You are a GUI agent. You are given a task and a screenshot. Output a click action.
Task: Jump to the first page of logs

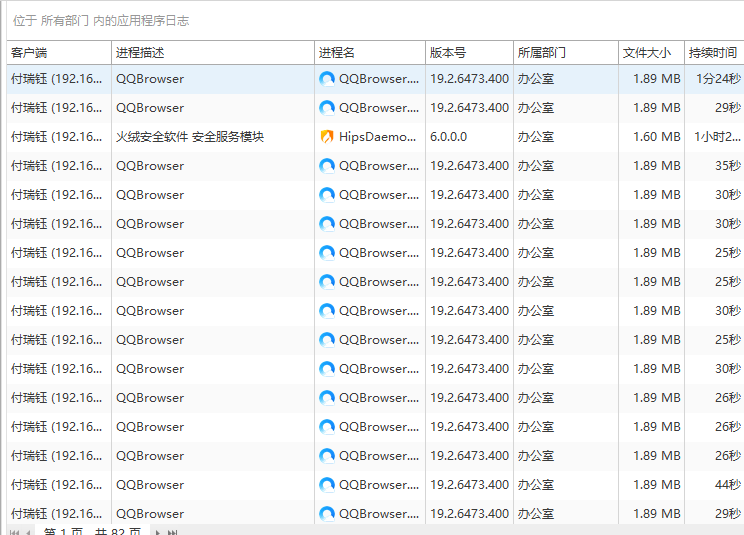(x=15, y=532)
